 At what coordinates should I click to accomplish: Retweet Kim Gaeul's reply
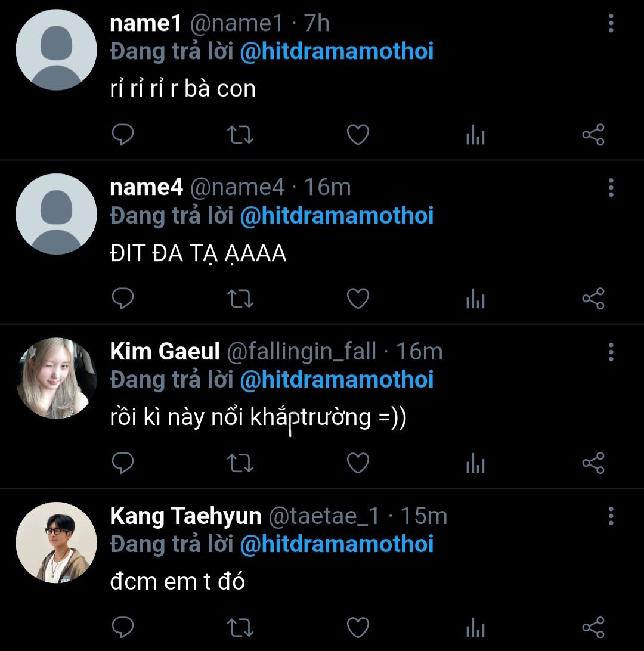[241, 463]
